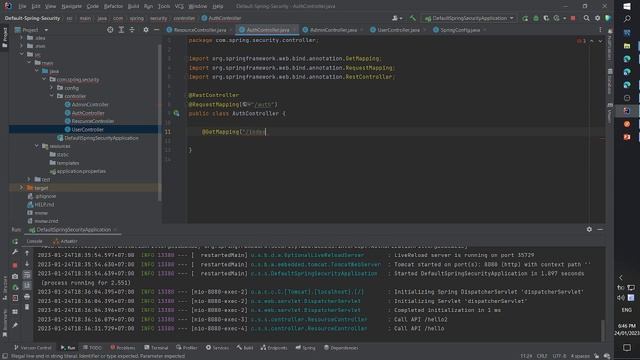Click controller breadcrumb in navigation bar
Image resolution: width=640 pixels, height=360 pixels.
click(184, 18)
